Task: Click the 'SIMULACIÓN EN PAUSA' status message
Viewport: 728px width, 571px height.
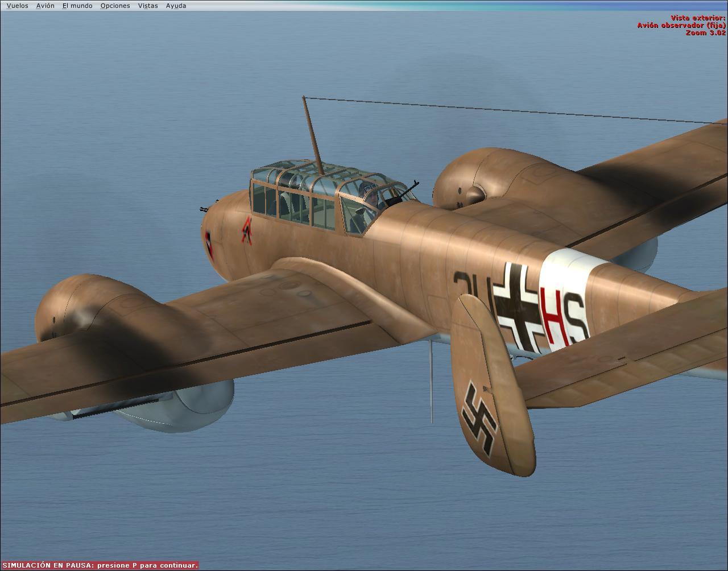Action: point(100,565)
